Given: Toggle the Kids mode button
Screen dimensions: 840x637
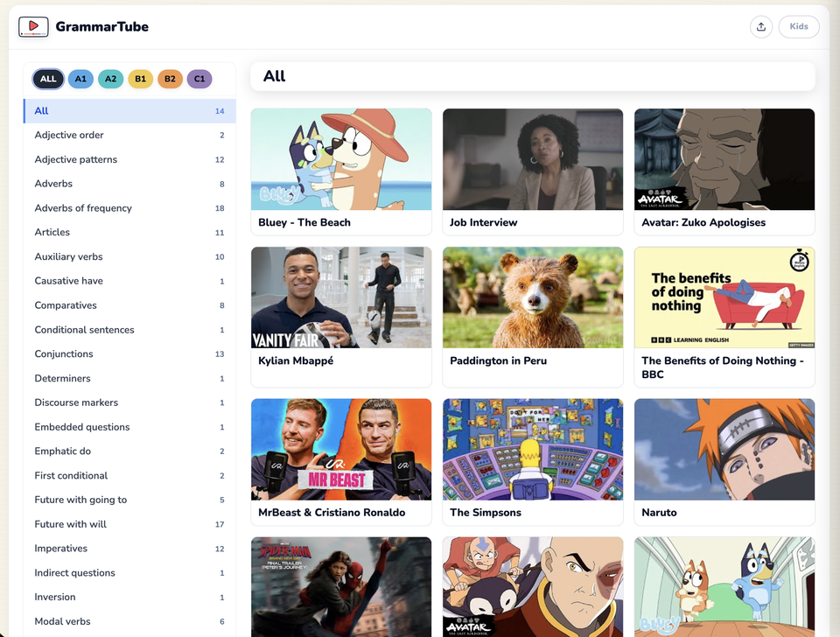Looking at the screenshot, I should [x=798, y=26].
